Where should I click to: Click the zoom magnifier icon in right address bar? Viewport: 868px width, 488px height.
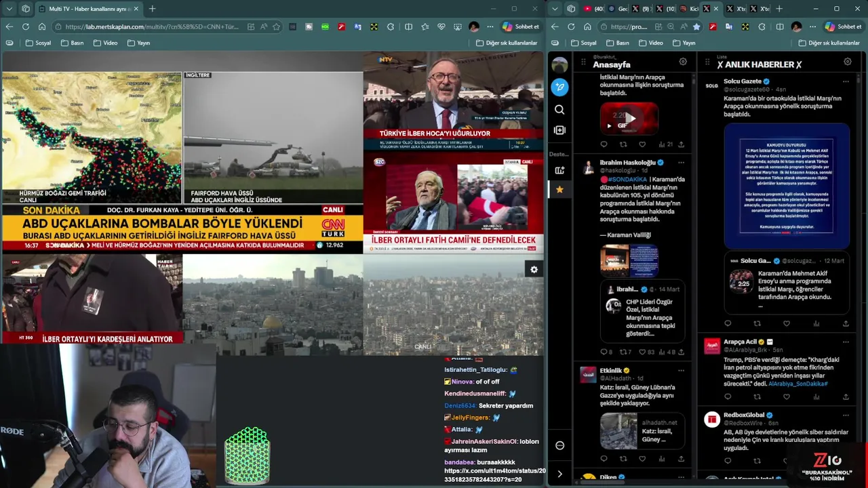point(671,26)
